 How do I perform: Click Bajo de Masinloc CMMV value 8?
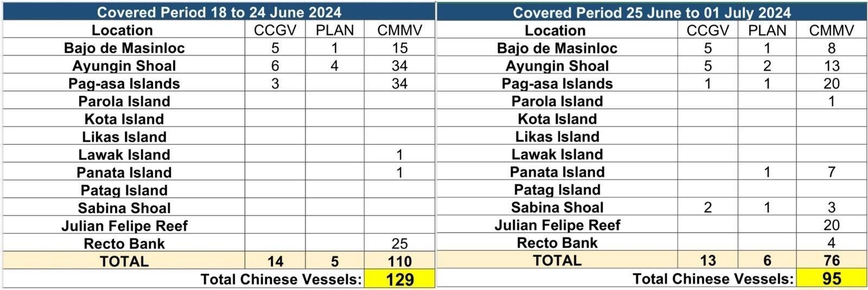(831, 48)
